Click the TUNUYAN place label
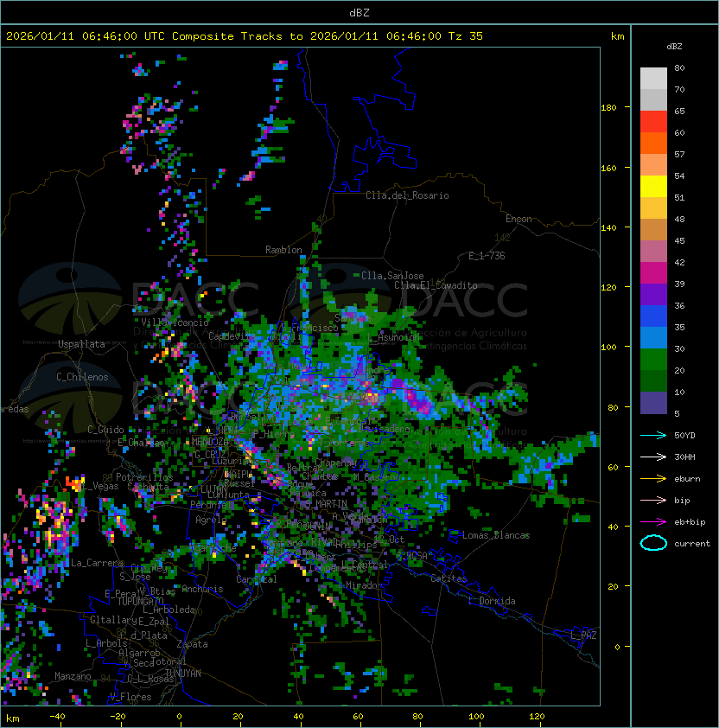This screenshot has height=728, width=719. [183, 674]
